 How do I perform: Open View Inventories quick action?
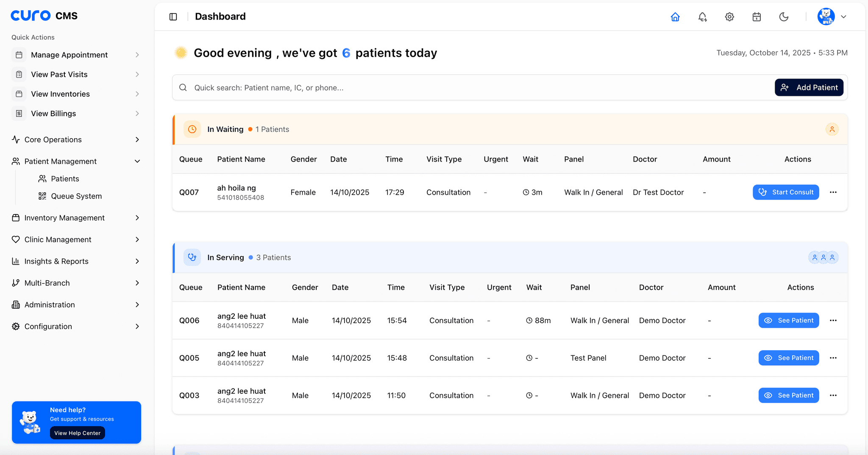pos(76,94)
